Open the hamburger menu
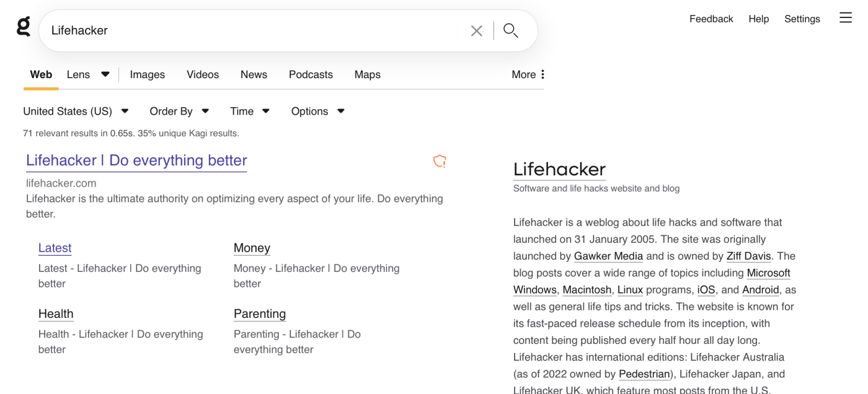This screenshot has width=868, height=394. [x=845, y=17]
